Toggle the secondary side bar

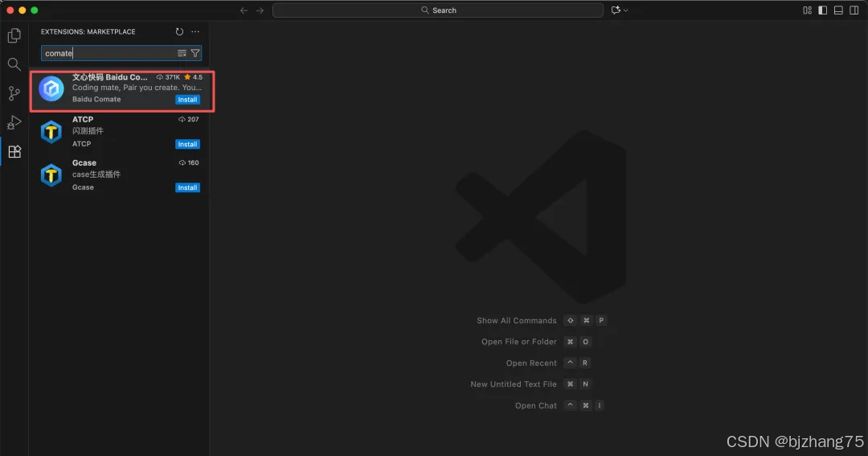854,10
